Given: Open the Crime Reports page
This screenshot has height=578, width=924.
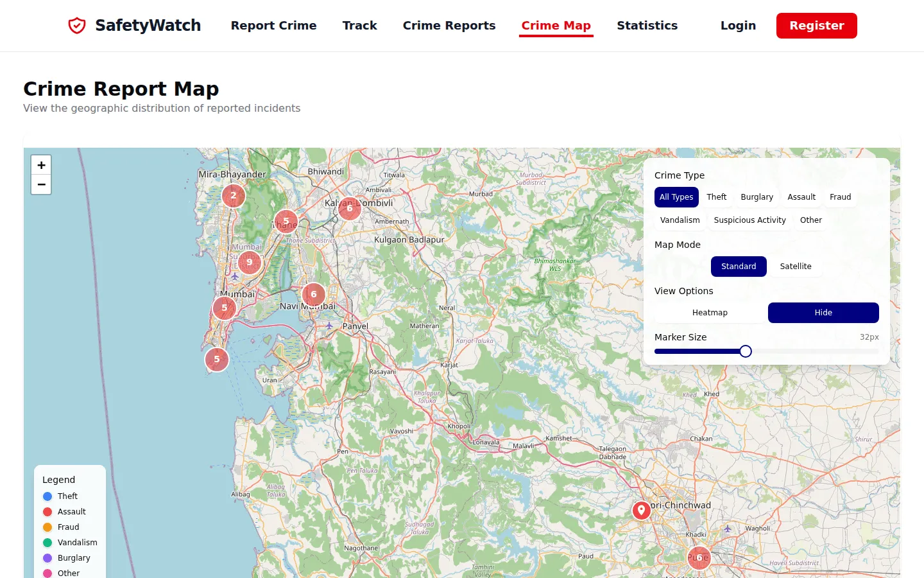Looking at the screenshot, I should pos(449,26).
